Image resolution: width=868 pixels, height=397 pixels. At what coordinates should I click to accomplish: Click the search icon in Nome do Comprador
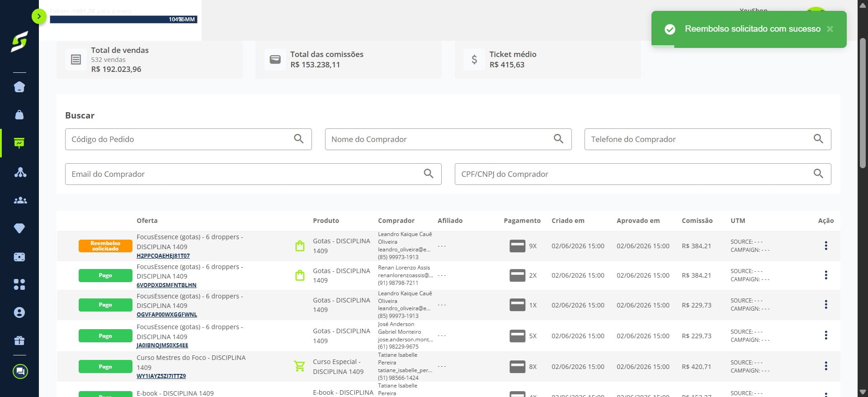559,139
